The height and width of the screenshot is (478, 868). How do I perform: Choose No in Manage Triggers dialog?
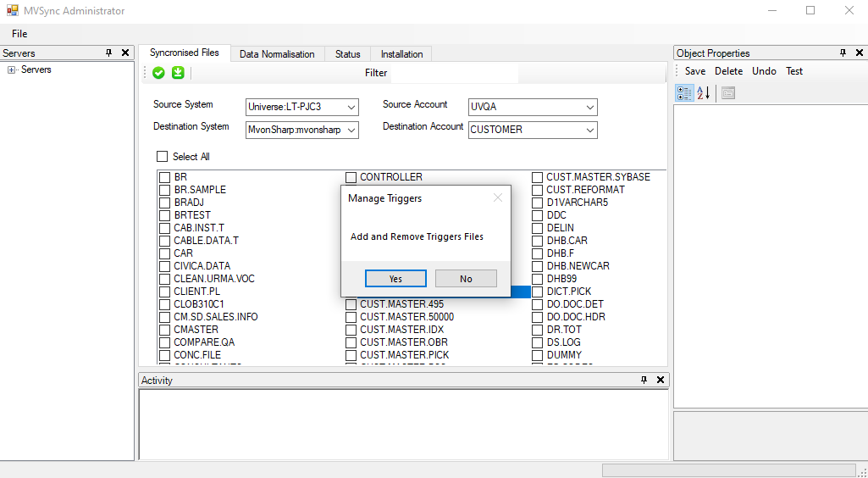pyautogui.click(x=466, y=279)
